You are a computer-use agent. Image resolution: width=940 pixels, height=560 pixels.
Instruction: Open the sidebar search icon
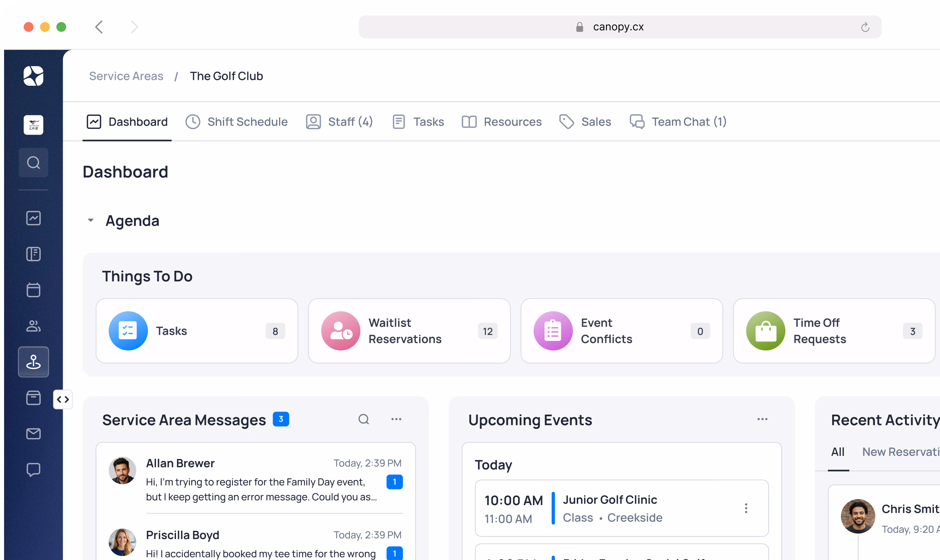[x=34, y=163]
